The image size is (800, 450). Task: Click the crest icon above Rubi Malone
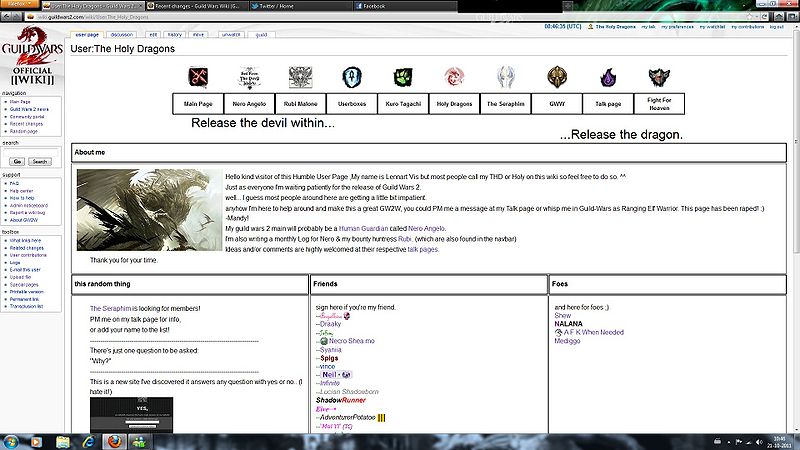coord(301,78)
